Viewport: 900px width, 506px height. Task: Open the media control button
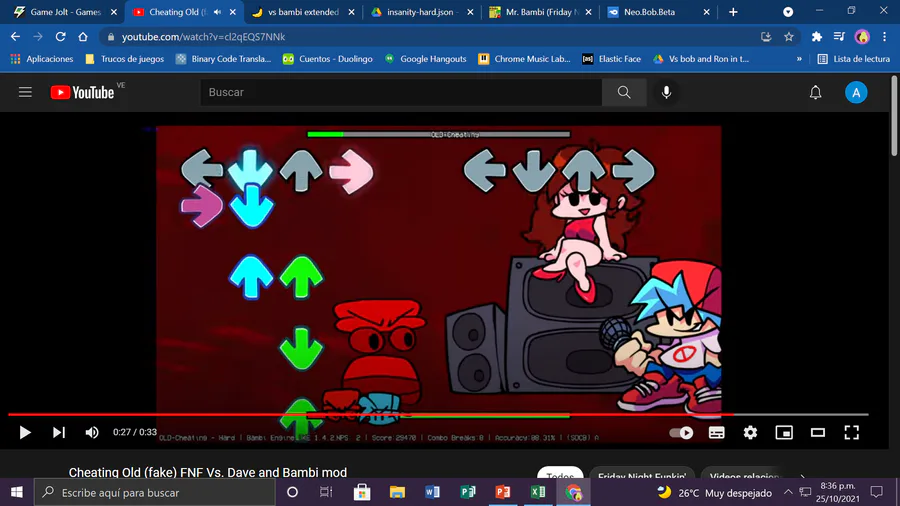839,37
